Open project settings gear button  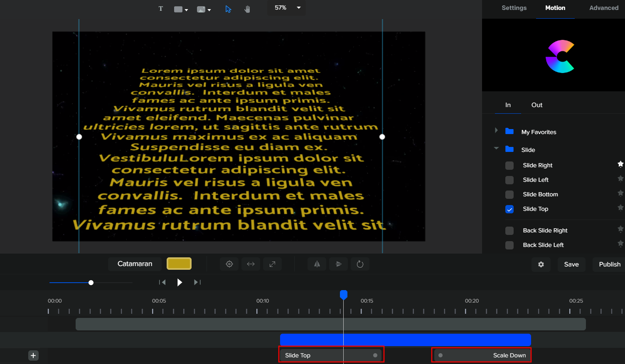coord(541,264)
